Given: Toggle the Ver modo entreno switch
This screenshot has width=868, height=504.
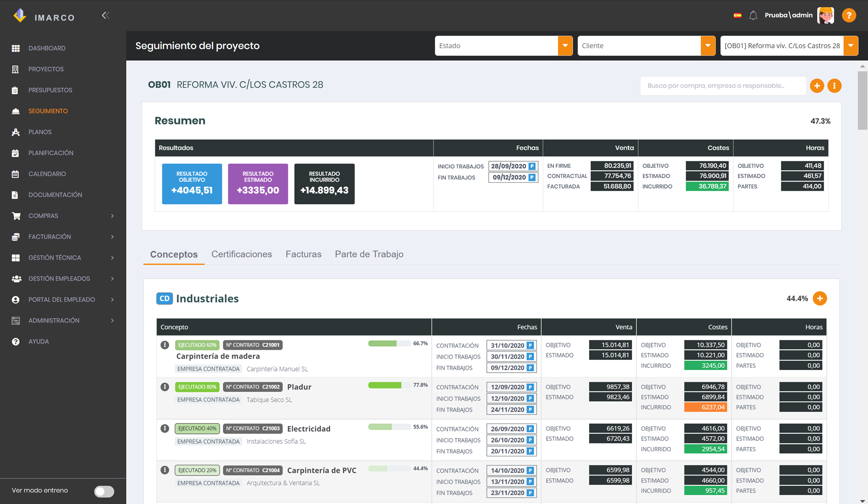Looking at the screenshot, I should click(x=104, y=491).
